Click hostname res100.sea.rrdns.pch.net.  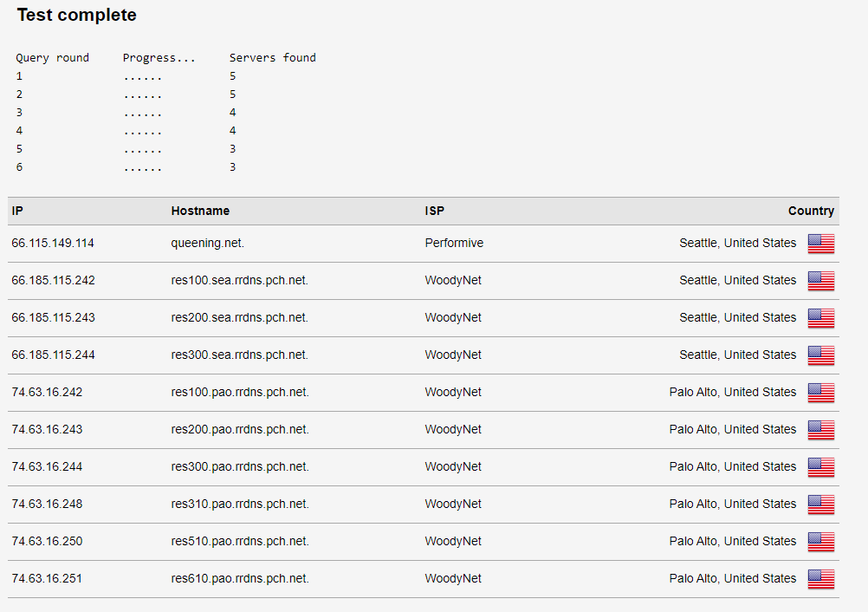click(x=240, y=280)
